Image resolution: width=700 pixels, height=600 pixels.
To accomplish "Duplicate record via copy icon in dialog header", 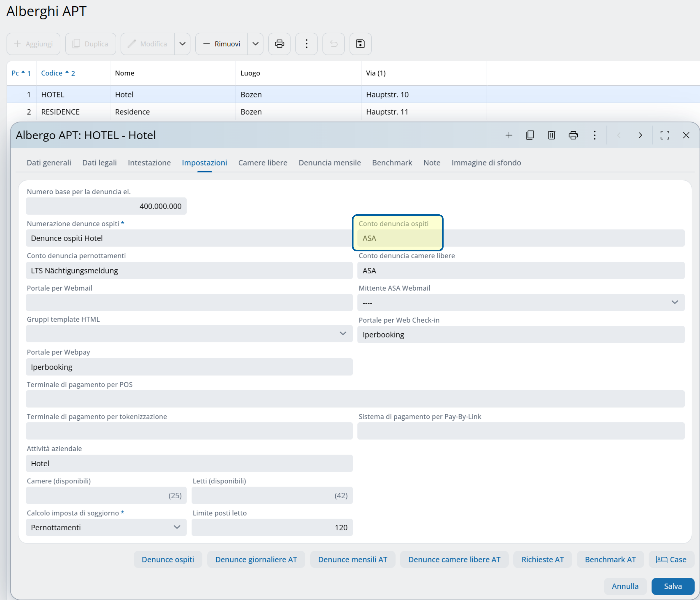I will click(530, 135).
